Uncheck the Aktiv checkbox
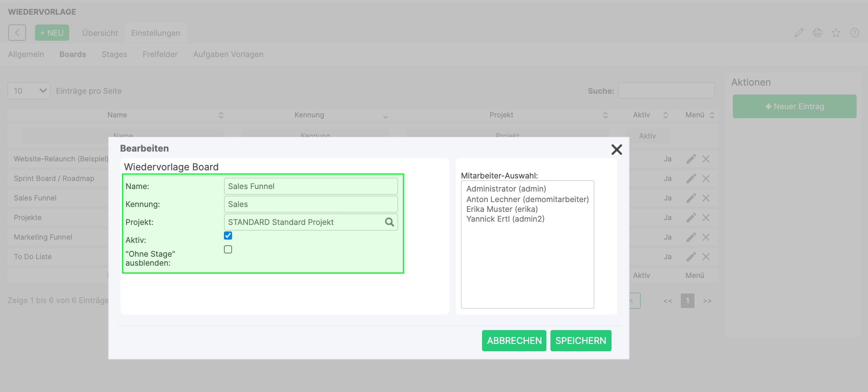868x392 pixels. 228,236
